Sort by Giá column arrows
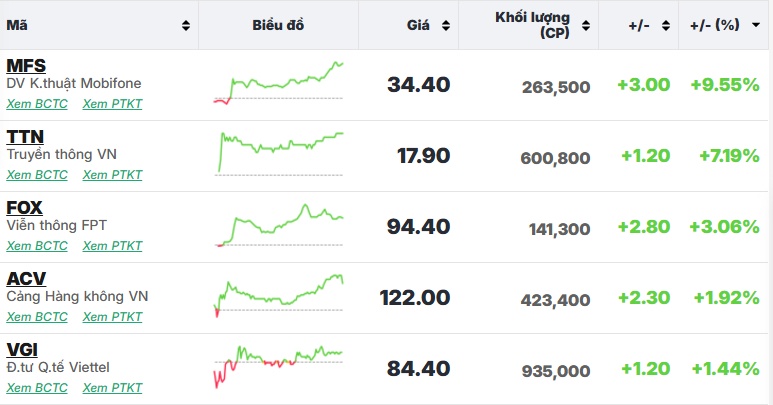The image size is (773, 405). [x=446, y=26]
